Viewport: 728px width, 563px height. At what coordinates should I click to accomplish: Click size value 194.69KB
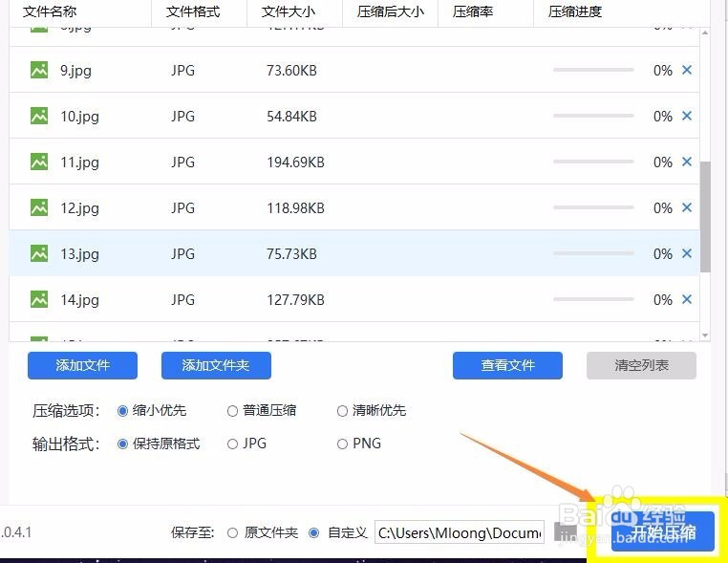coord(295,162)
